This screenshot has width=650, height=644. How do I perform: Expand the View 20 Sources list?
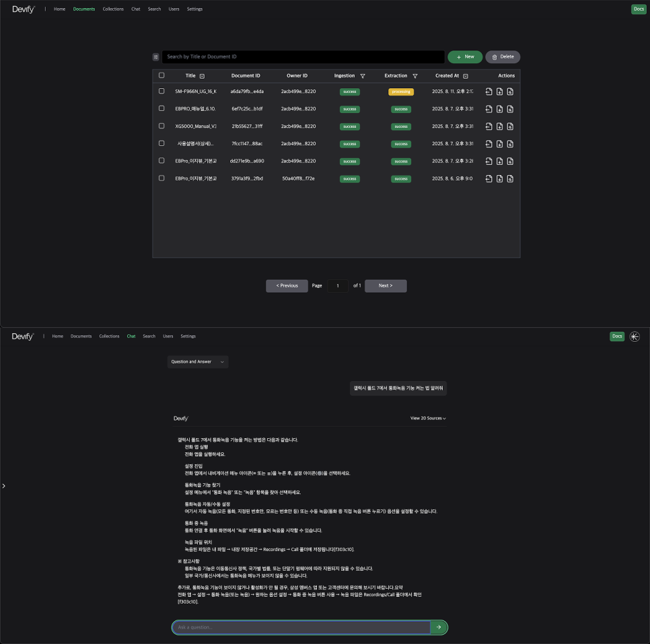pos(428,419)
